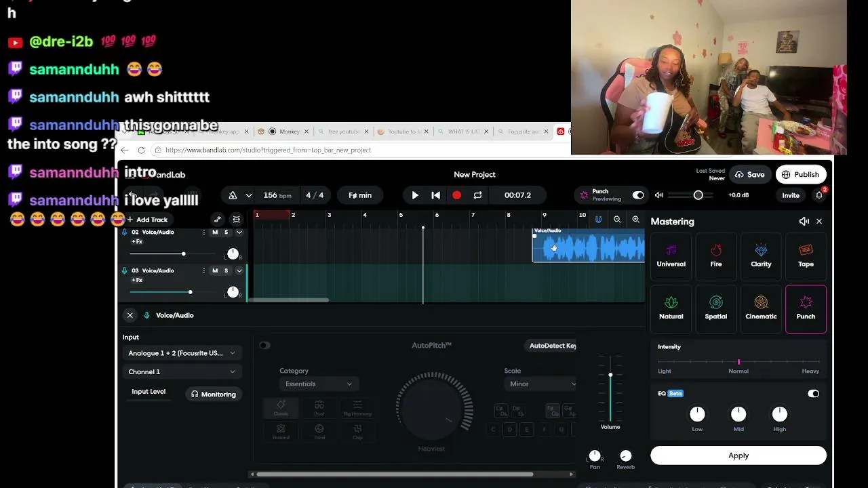Open the metronome settings
Viewport: 868px width, 488px height.
coord(233,195)
